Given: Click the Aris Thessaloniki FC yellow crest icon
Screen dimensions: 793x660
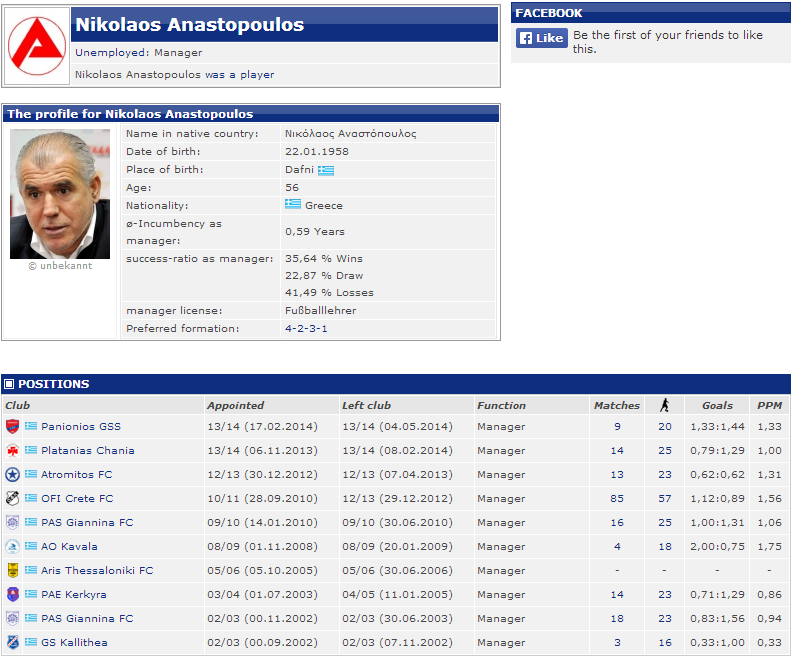Looking at the screenshot, I should click(13, 570).
